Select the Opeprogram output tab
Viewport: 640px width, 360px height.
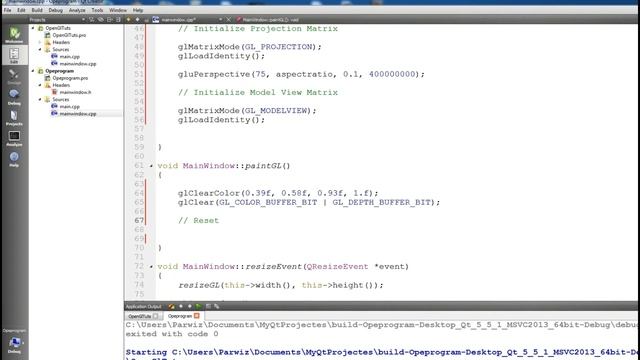point(180,316)
